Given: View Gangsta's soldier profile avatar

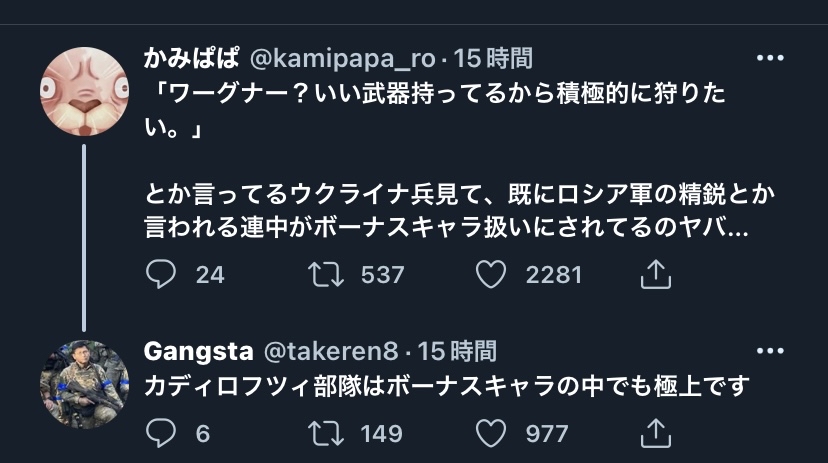Looking at the screenshot, I should tap(84, 385).
